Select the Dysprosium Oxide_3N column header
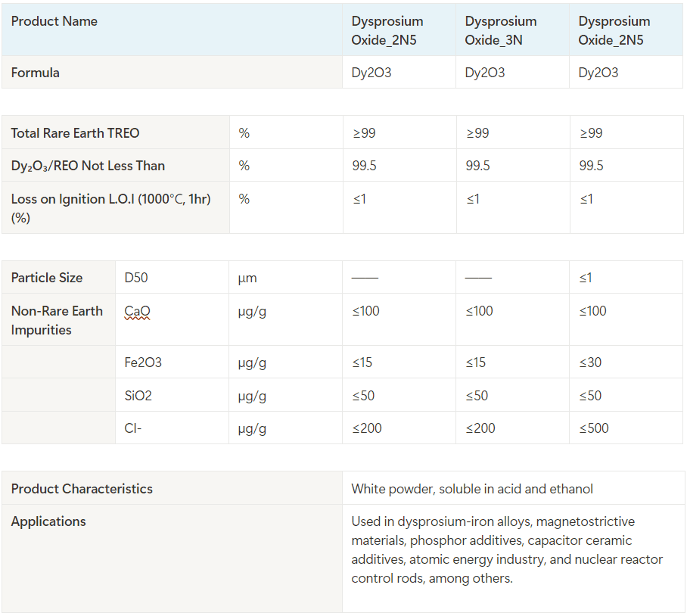 (500, 30)
